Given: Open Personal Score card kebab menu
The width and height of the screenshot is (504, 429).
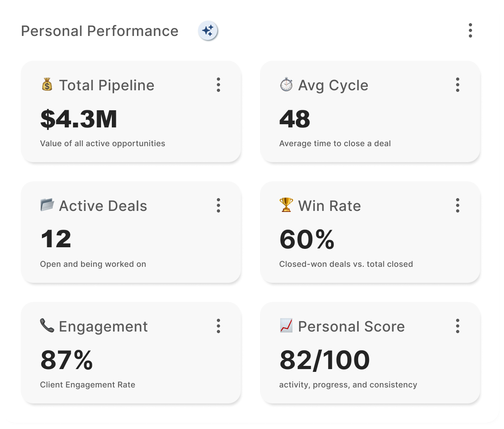Looking at the screenshot, I should click(x=457, y=326).
